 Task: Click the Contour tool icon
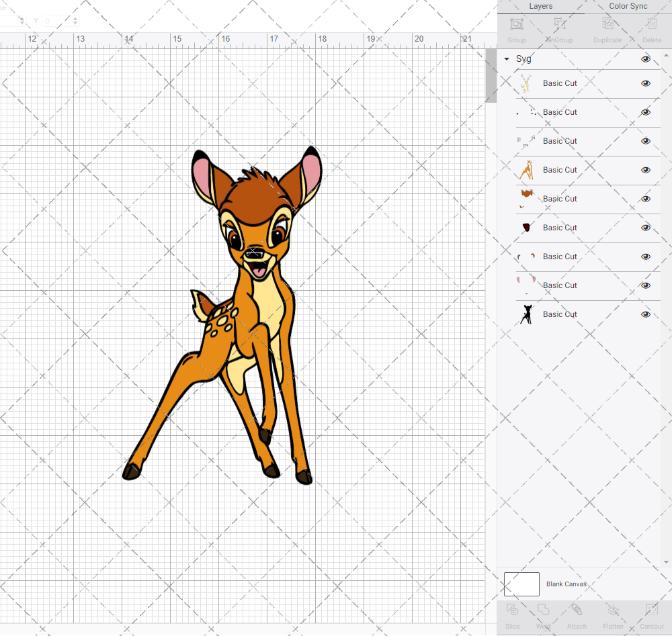652,609
